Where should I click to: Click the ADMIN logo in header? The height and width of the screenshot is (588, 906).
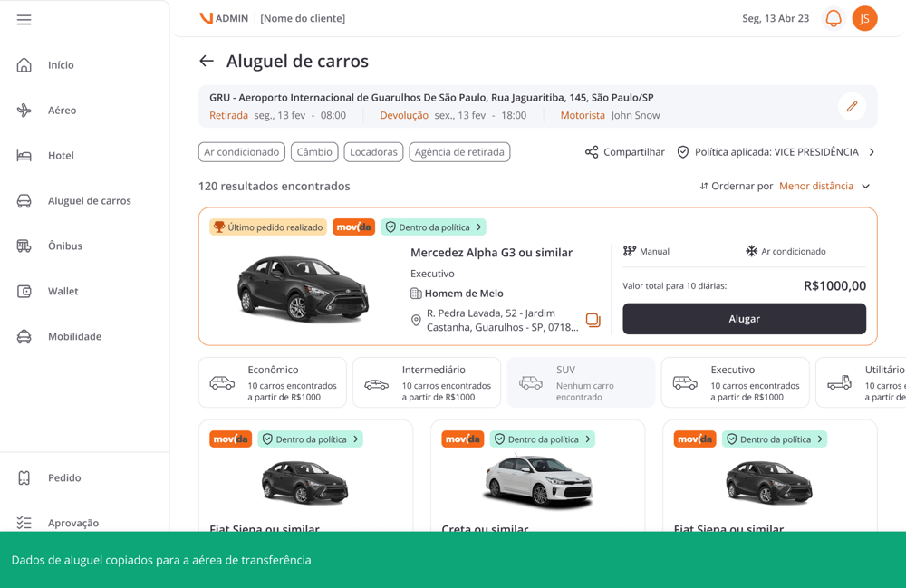pos(224,18)
